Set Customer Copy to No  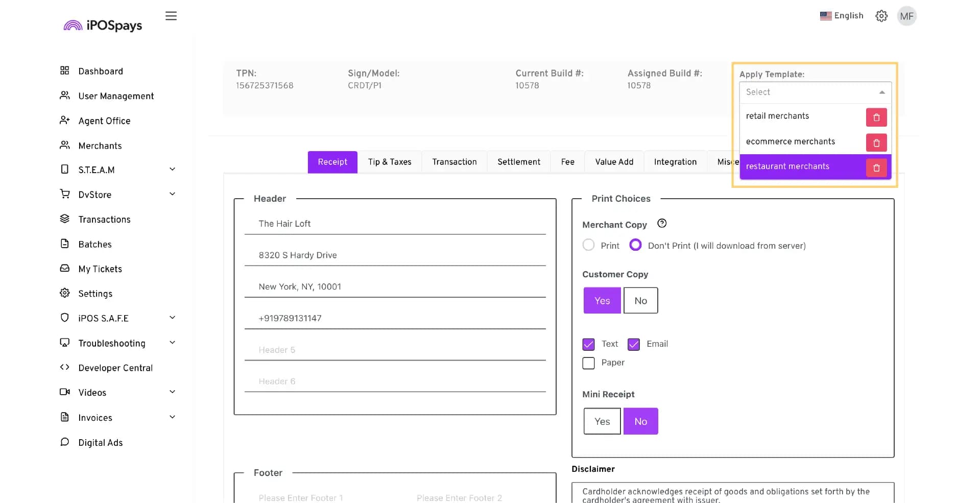[640, 301]
